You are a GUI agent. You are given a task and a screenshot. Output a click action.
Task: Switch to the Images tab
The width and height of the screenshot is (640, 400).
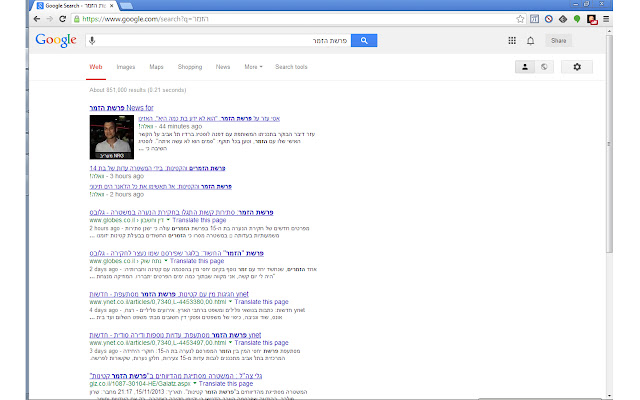(126, 67)
